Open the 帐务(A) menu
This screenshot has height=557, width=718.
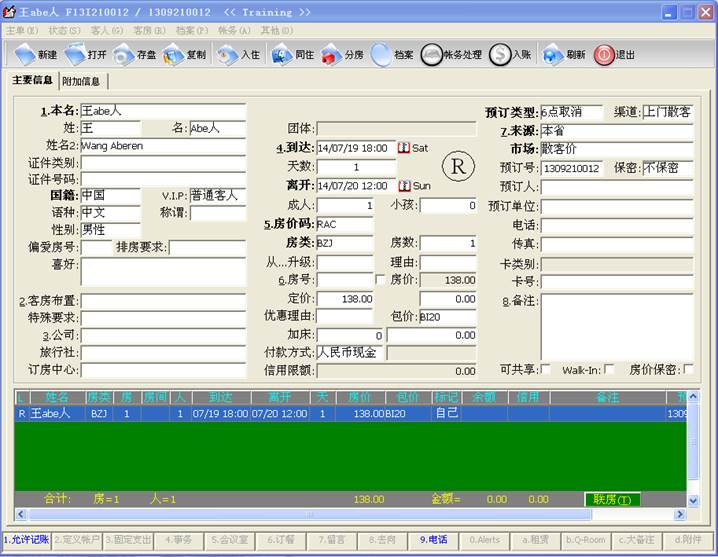point(234,31)
